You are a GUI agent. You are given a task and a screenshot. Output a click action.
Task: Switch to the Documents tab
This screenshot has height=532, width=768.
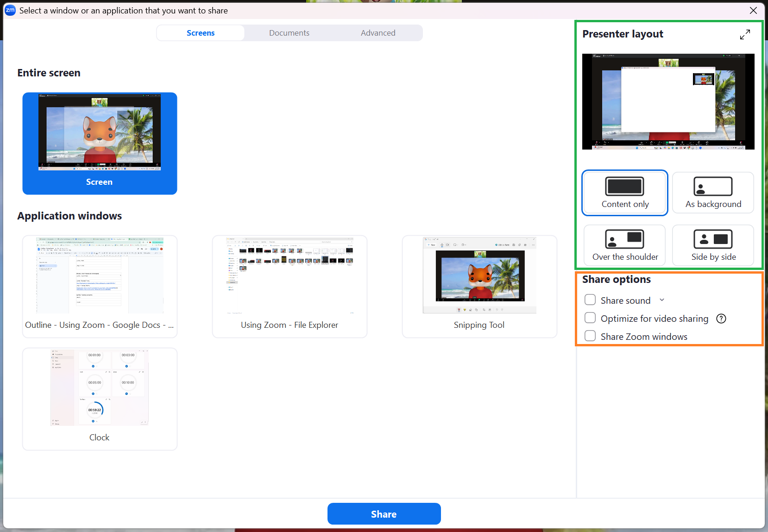(289, 33)
